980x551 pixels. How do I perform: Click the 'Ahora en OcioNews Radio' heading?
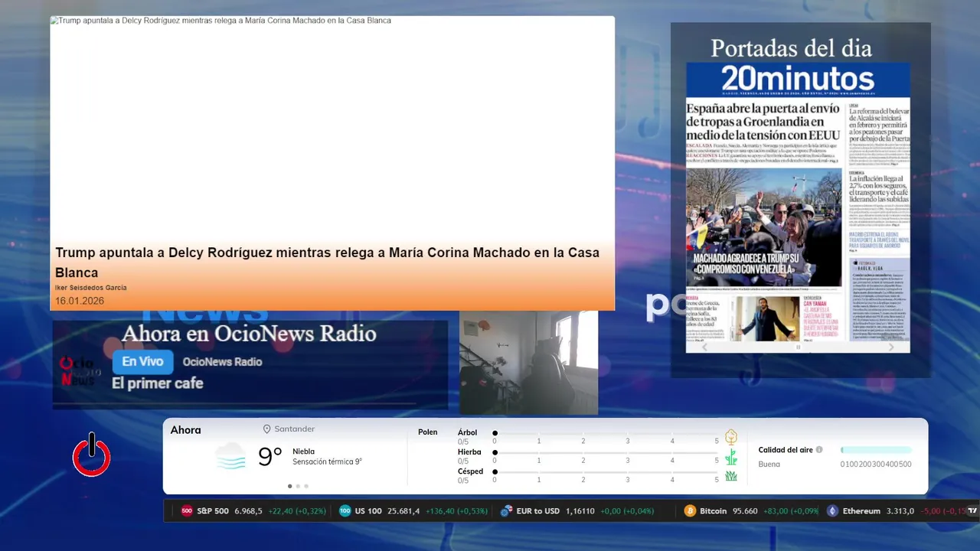249,334
